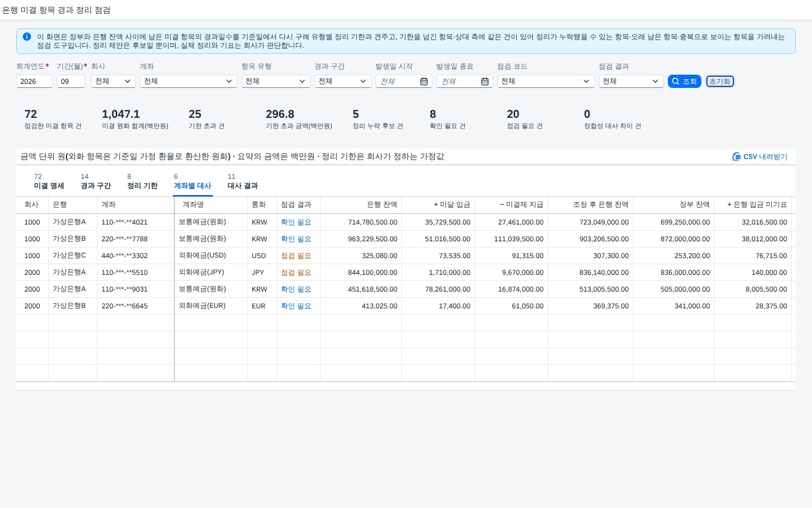Open 확인 필요 link for account 110-***-**4021
The image size is (812, 508).
tap(296, 222)
